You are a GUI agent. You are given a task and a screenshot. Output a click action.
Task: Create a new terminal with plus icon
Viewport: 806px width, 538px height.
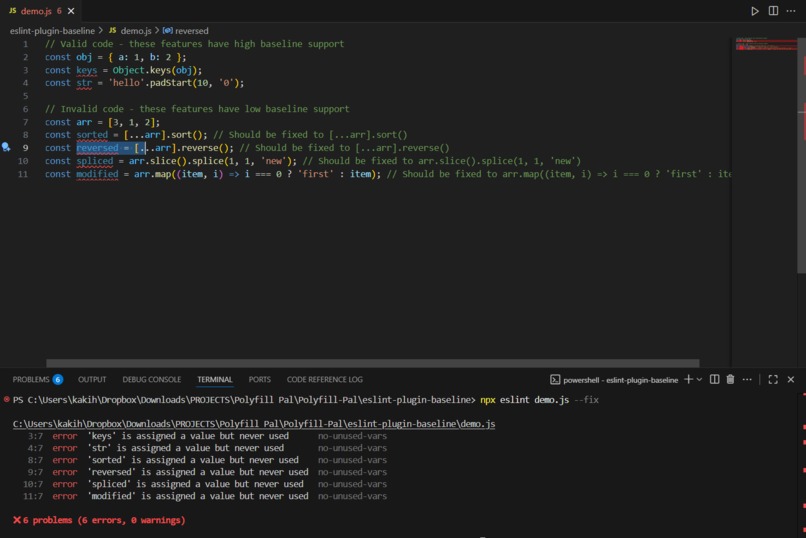[x=688, y=379]
